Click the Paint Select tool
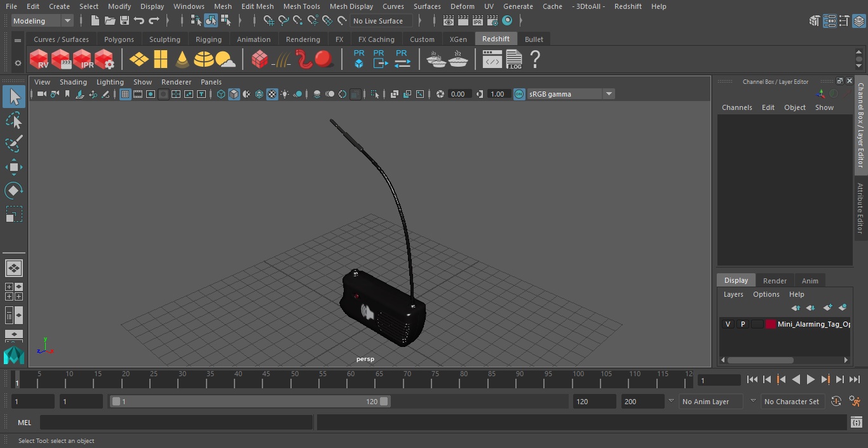Image resolution: width=868 pixels, height=448 pixels. click(14, 144)
